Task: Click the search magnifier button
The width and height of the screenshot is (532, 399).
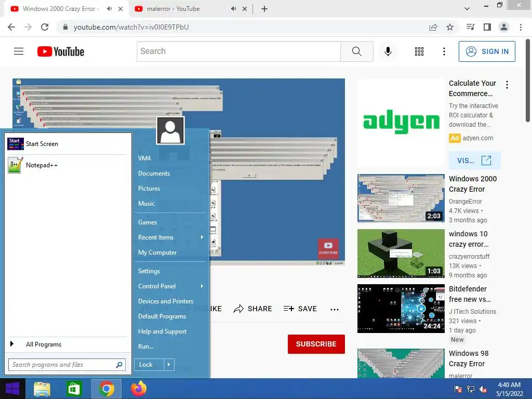Action: point(356,51)
